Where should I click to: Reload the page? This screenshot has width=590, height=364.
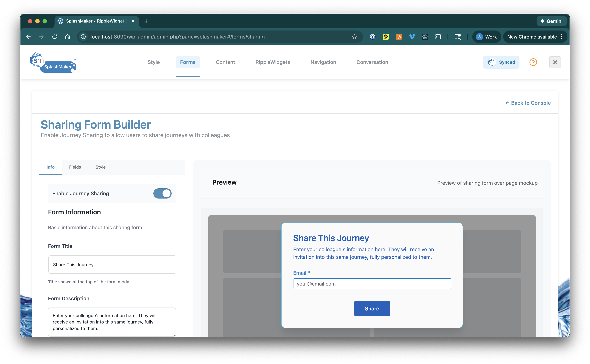coord(55,37)
